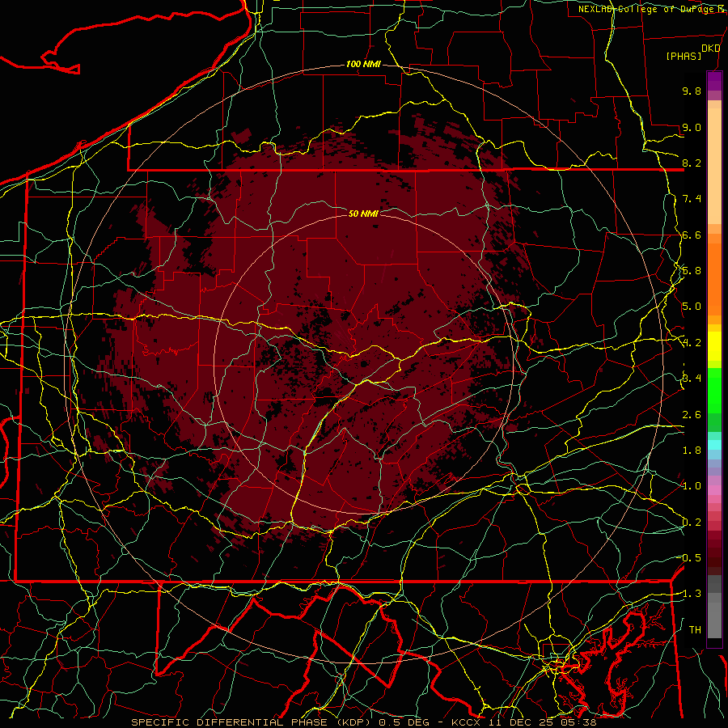Image resolution: width=728 pixels, height=728 pixels.
Task: Click the bright green band of the color bar
Action: click(714, 390)
